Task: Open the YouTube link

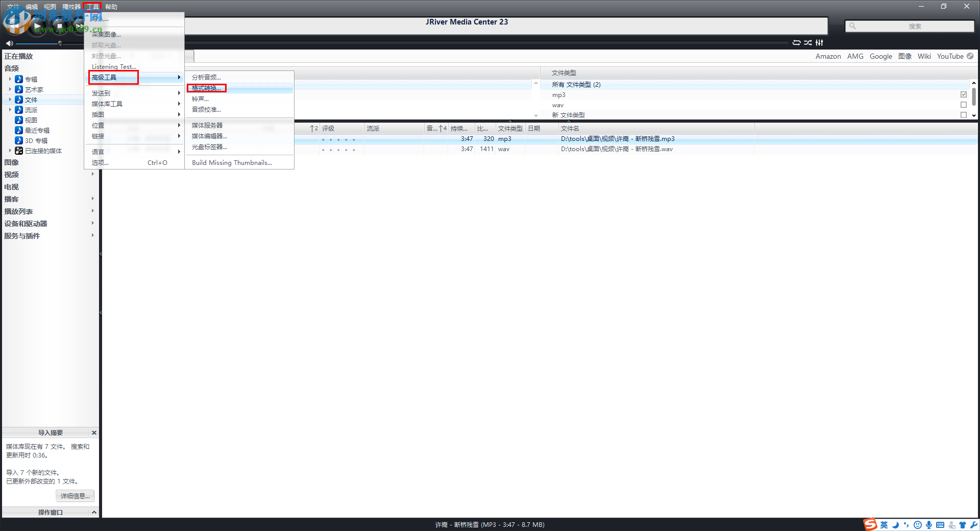Action: tap(950, 56)
